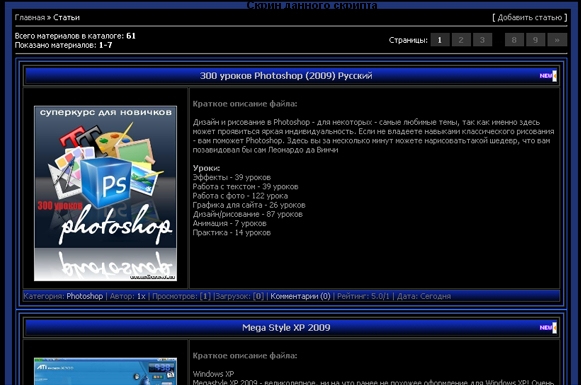581x385 pixels.
Task: Open the Mega Style XP 2009 title
Action: point(286,328)
